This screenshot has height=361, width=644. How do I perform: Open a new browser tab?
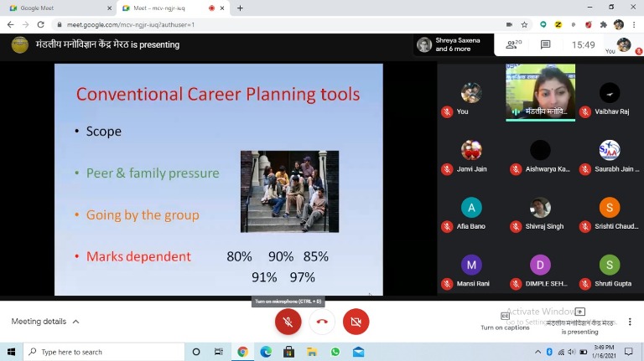coord(240,8)
